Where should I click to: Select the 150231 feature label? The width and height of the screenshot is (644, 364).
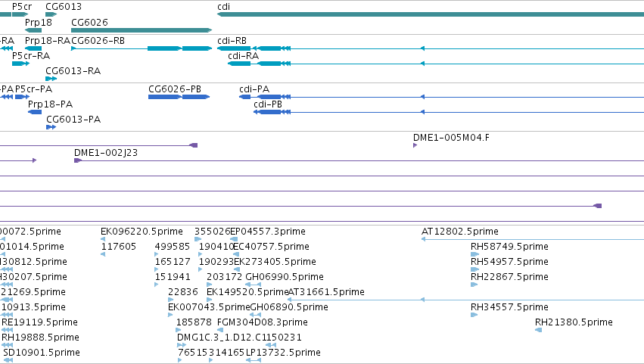(x=284, y=338)
